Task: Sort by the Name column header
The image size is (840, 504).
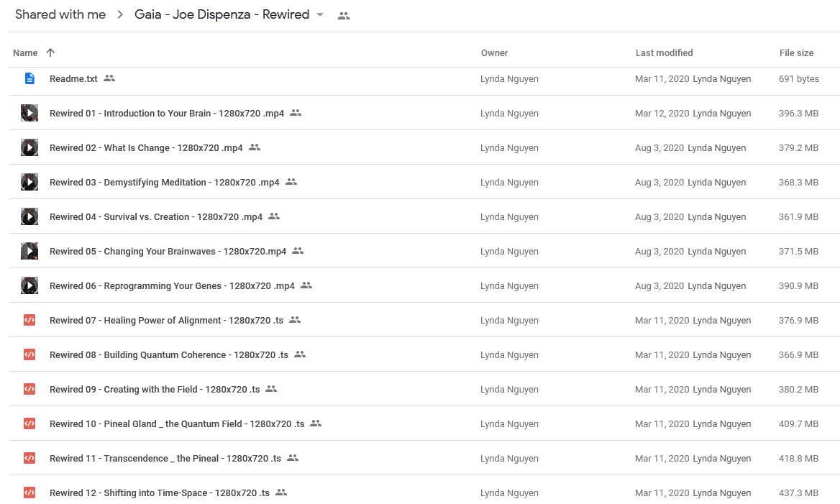Action: (x=25, y=53)
